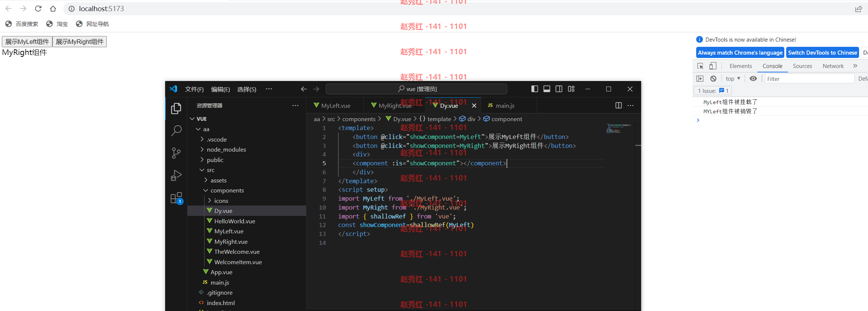The height and width of the screenshot is (311, 868).
Task: Toggle the DevTools device toolbar
Action: click(x=713, y=66)
